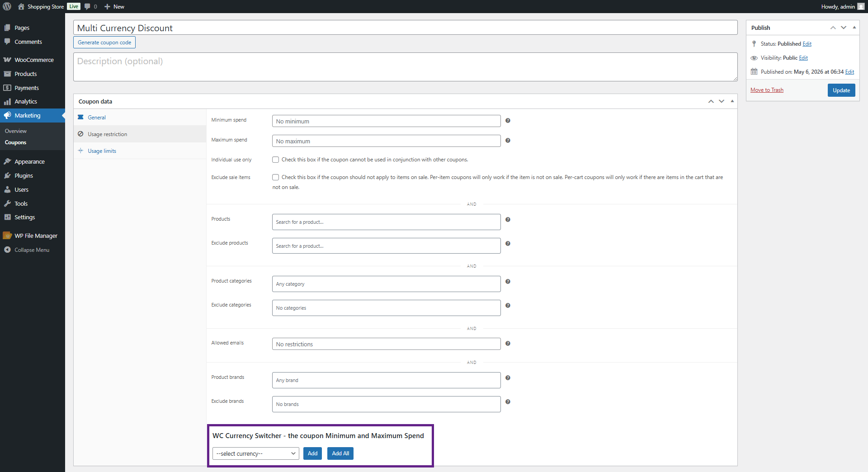Move Coupon data panel down

click(722, 101)
